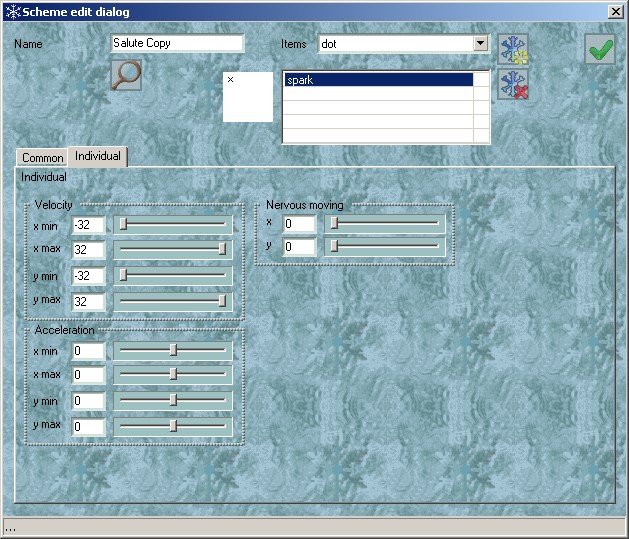The width and height of the screenshot is (629, 539).
Task: Focus the Acceleration x min value field
Action: pyautogui.click(x=88, y=351)
